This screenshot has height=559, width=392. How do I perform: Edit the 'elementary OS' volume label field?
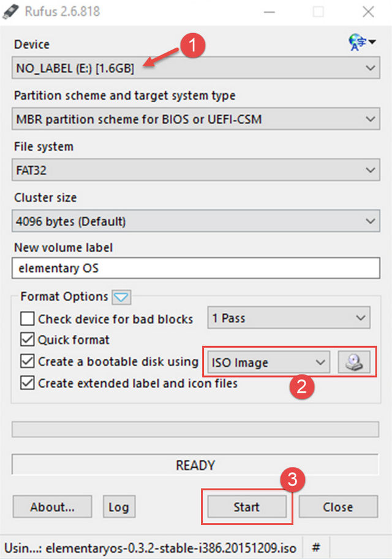195,268
